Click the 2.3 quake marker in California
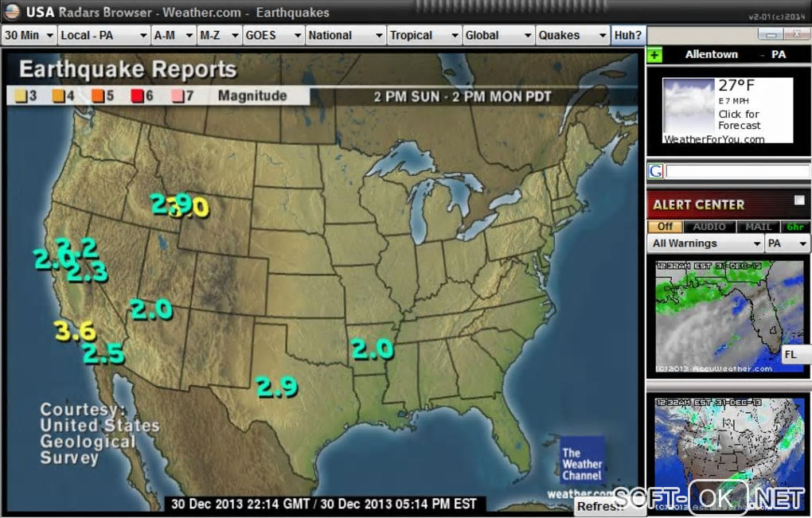 pos(87,272)
